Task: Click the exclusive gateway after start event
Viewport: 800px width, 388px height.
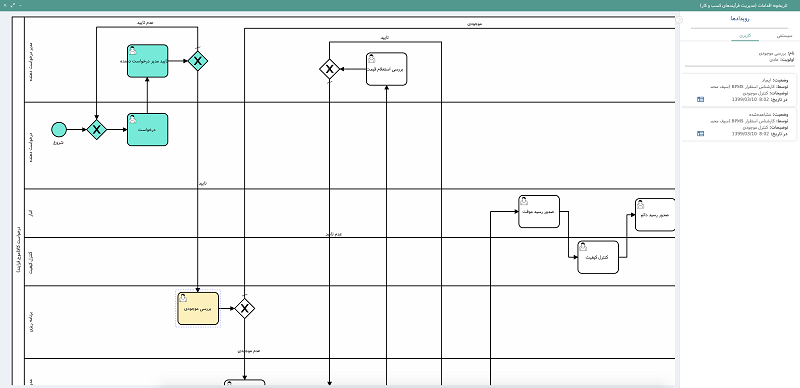Action: pos(96,130)
